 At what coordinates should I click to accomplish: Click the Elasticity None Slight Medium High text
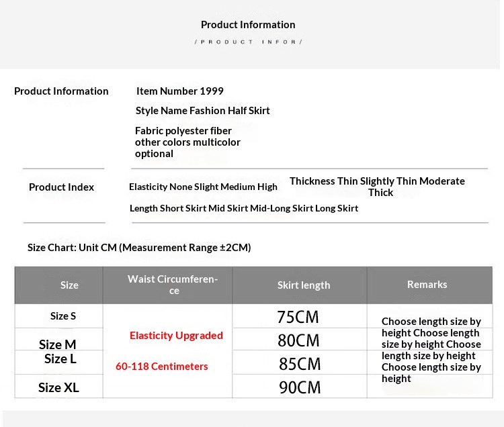click(203, 187)
